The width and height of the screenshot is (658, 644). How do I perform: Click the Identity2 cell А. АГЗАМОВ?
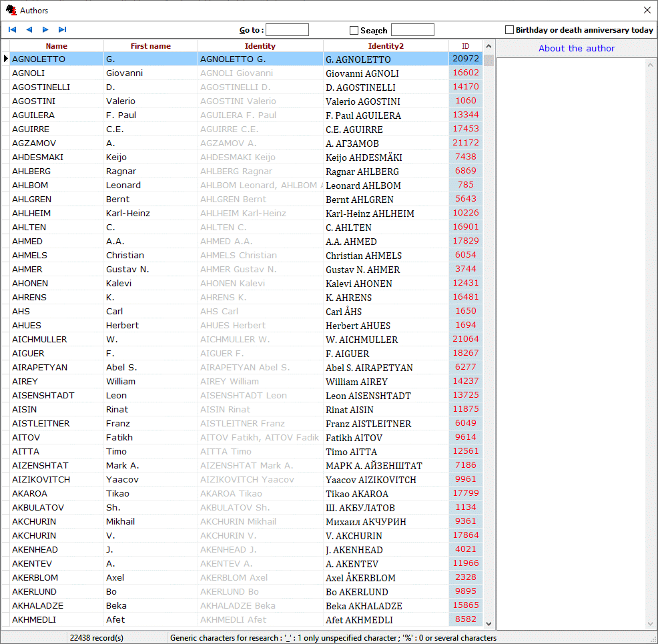[386, 143]
